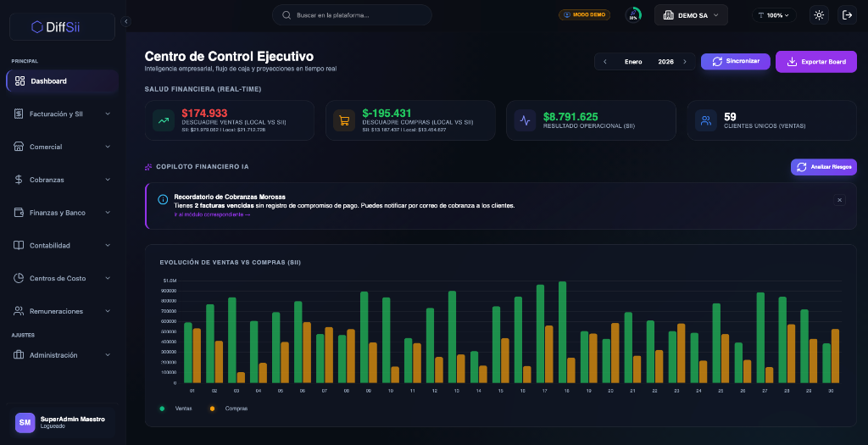Click the circular progress indicator icon
Viewport: 868px width, 445px height.
(633, 15)
